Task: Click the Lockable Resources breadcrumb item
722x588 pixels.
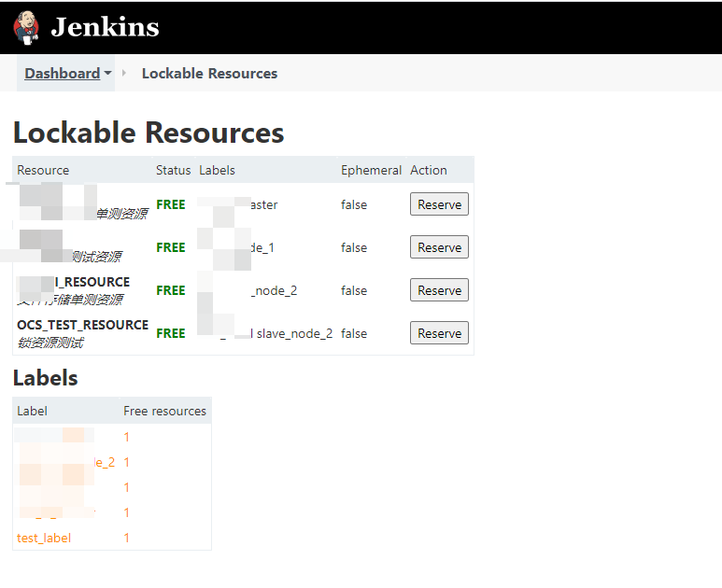Action: tap(209, 74)
